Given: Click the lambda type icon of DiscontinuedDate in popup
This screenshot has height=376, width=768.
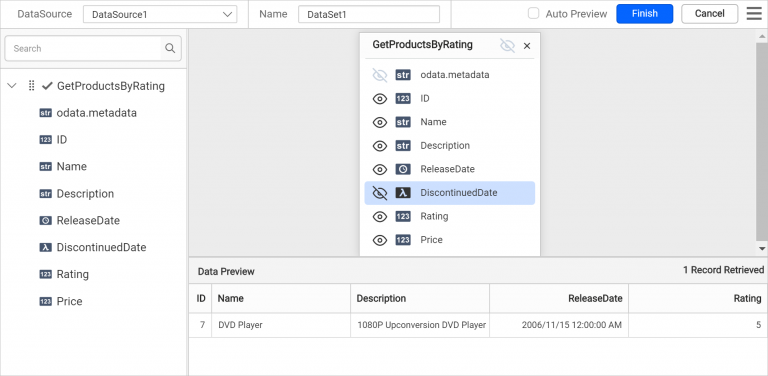Looking at the screenshot, I should pyautogui.click(x=403, y=192).
